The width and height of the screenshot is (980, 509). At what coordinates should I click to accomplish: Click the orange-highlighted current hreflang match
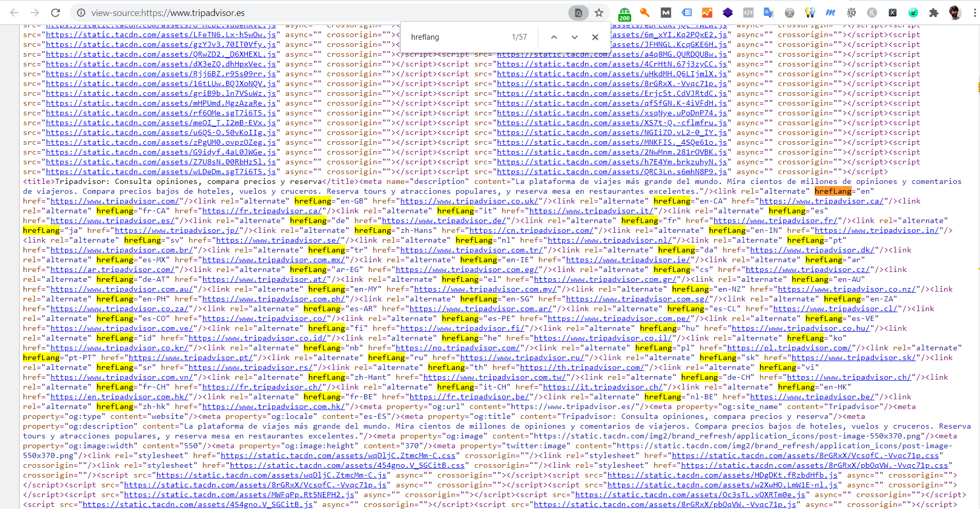(x=833, y=191)
